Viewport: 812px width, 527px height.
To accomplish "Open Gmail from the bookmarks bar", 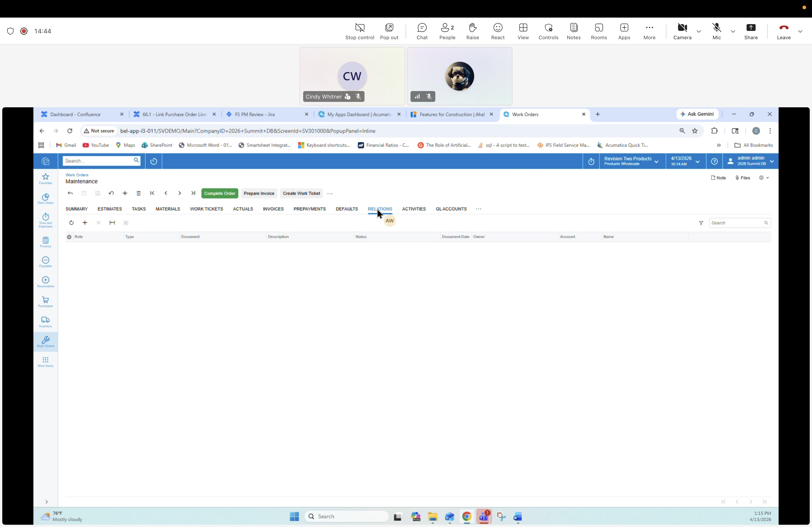I will click(66, 145).
